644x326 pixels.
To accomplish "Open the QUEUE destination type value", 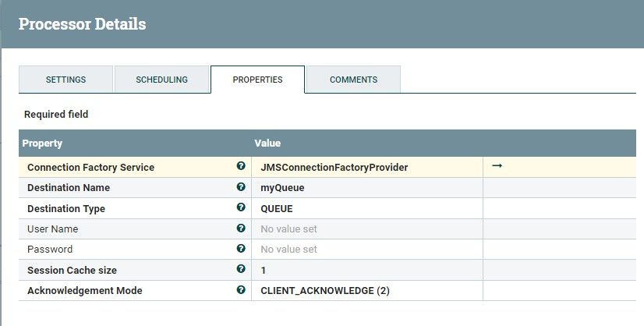I will tap(366, 208).
